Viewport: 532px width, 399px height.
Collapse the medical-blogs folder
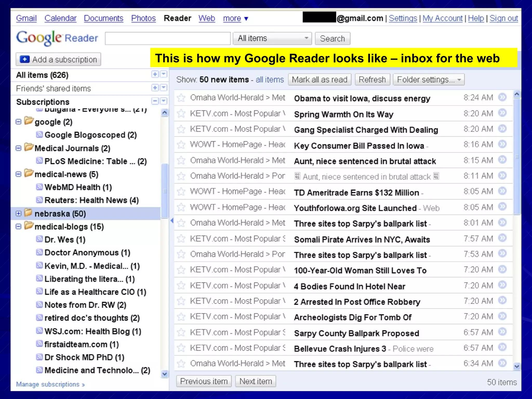(x=18, y=227)
